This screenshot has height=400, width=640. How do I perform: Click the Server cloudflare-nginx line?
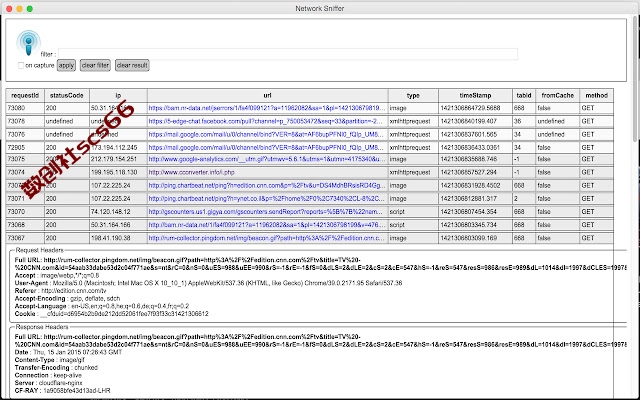49,383
